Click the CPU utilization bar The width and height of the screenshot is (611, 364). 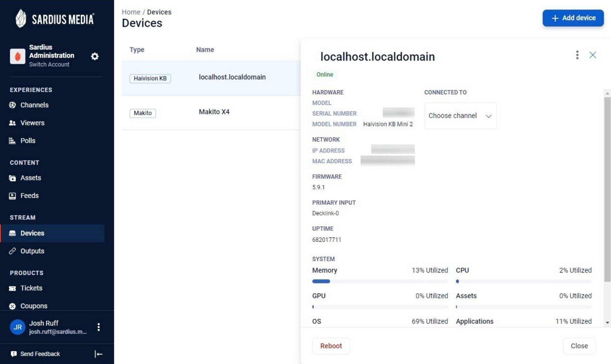[524, 282]
